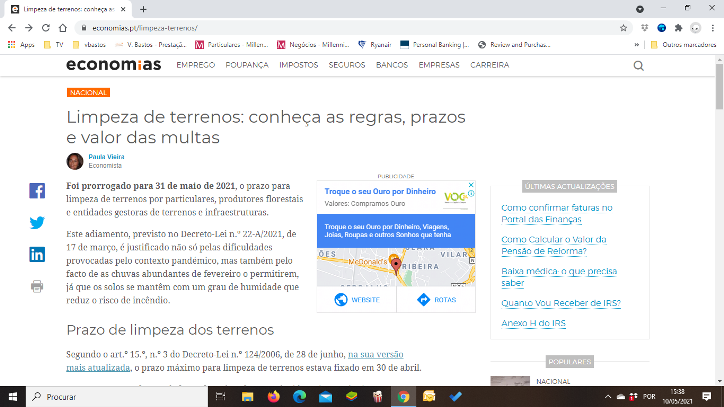
Task: Open 'Quanto Vou Receber de IRS?' link
Action: [561, 303]
